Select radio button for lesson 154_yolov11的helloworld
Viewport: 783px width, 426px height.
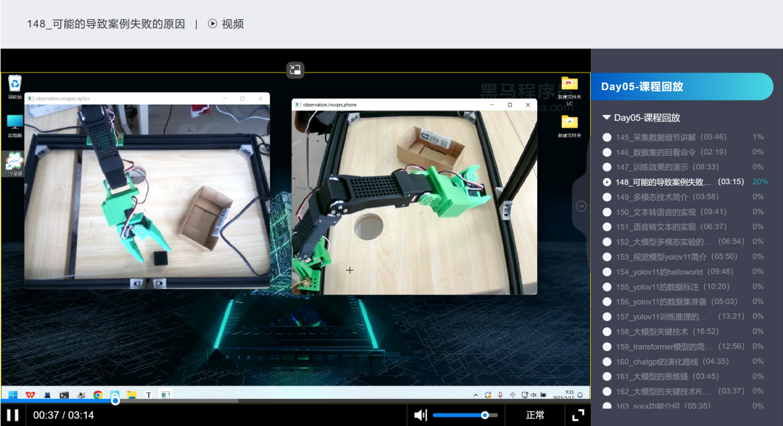(x=607, y=272)
